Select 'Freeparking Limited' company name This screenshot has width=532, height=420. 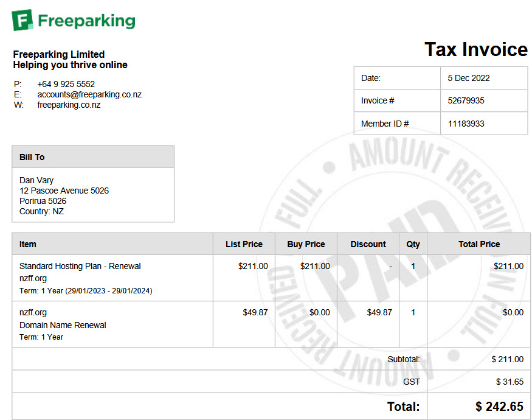click(59, 54)
